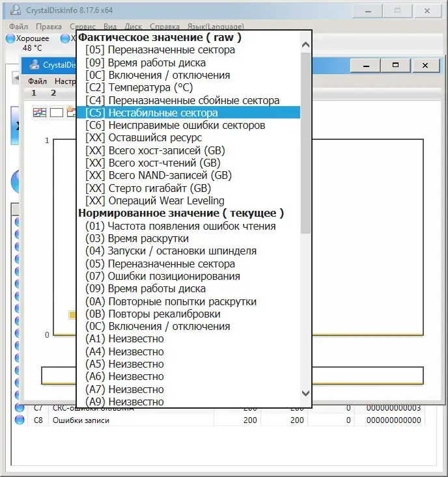
Task: Maximize the graph window
Action: (395, 66)
